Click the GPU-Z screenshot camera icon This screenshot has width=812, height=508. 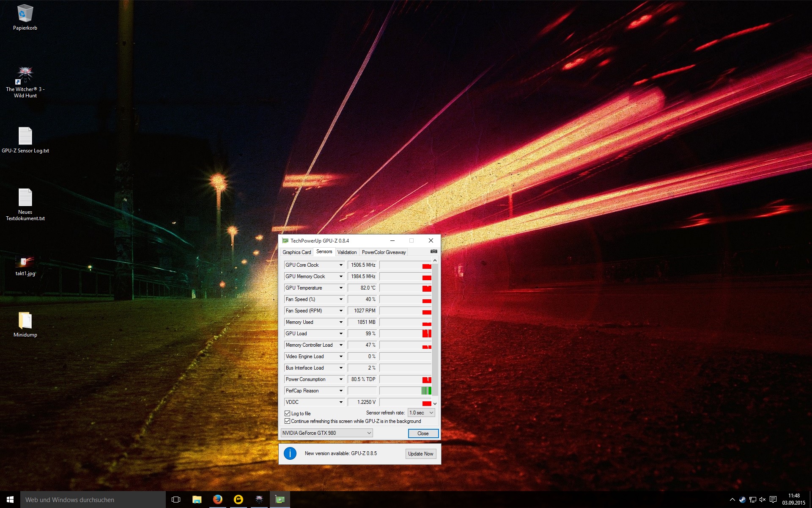point(433,251)
